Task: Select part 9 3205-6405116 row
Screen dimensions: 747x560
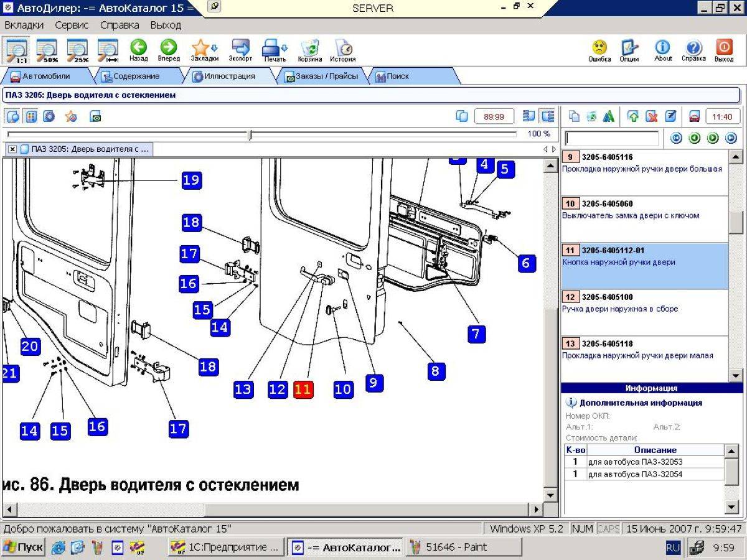Action: coord(644,173)
